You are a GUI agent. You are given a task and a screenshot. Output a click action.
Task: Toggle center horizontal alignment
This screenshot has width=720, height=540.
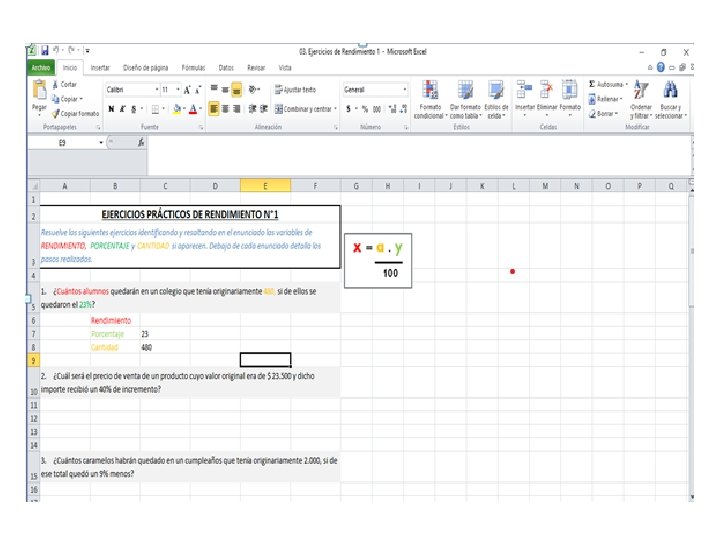pos(225,109)
